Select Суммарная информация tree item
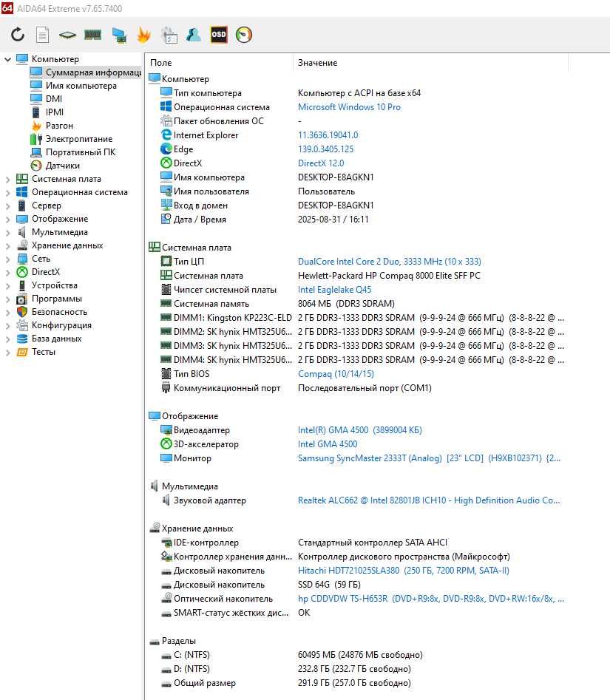 (93, 72)
